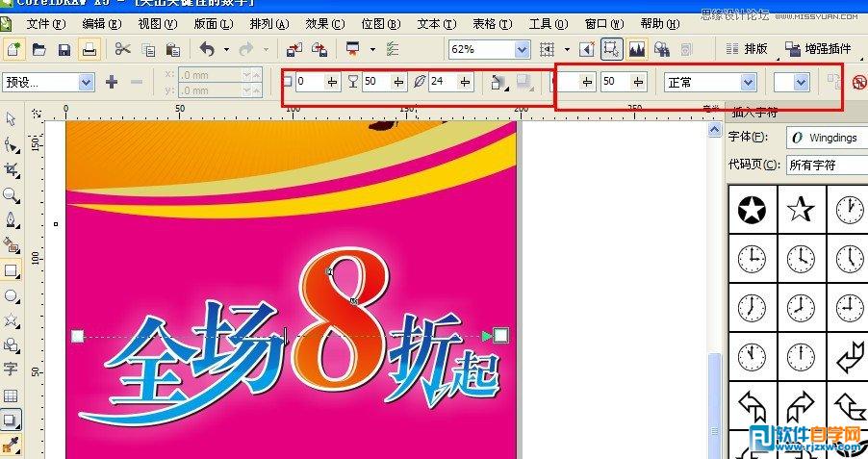Select the Star polygon tool
Viewport: 868px width, 459px height.
[x=12, y=320]
